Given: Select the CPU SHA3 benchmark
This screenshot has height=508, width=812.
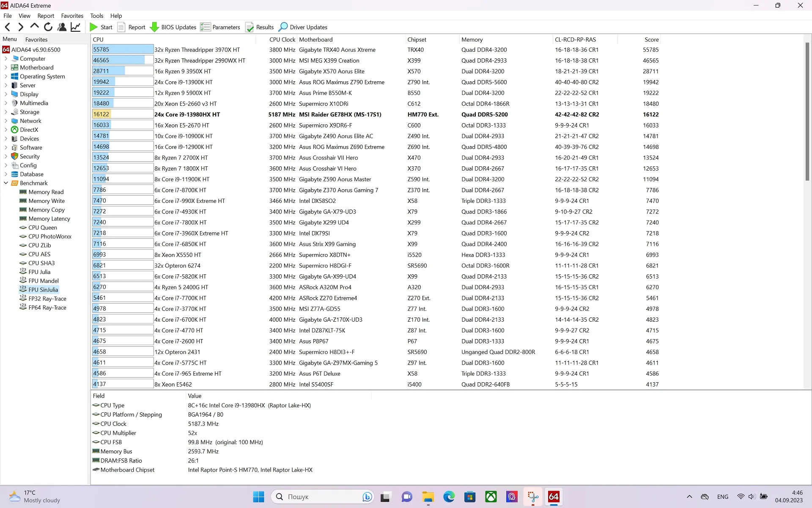Looking at the screenshot, I should (37, 263).
